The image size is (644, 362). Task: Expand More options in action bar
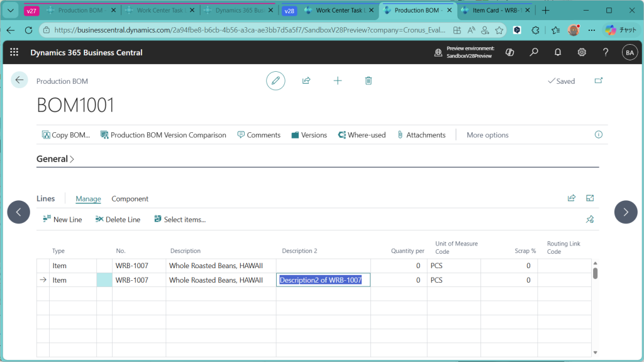click(x=487, y=135)
